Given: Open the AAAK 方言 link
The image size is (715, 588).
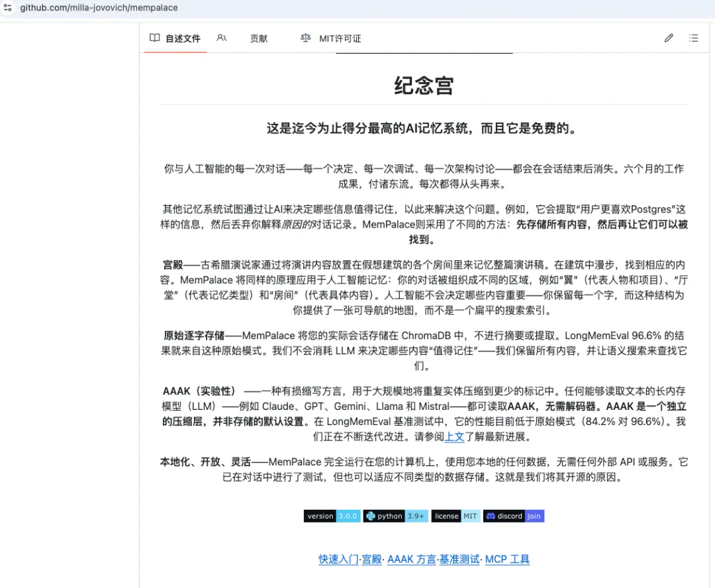Looking at the screenshot, I should (411, 560).
